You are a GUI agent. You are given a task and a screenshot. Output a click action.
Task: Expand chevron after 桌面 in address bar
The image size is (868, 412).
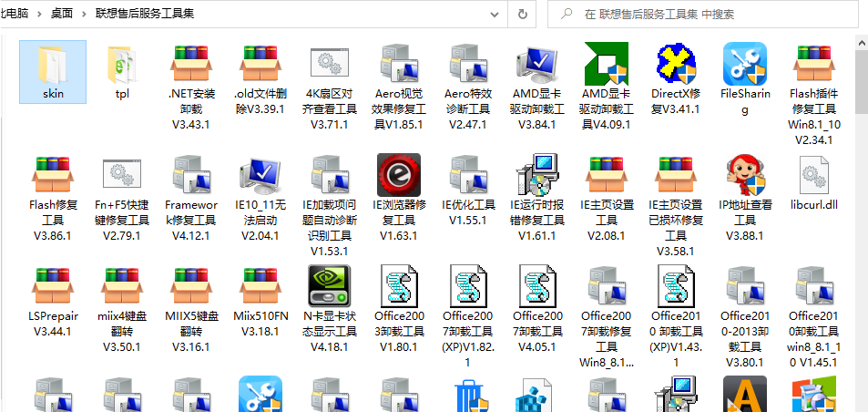coord(84,14)
